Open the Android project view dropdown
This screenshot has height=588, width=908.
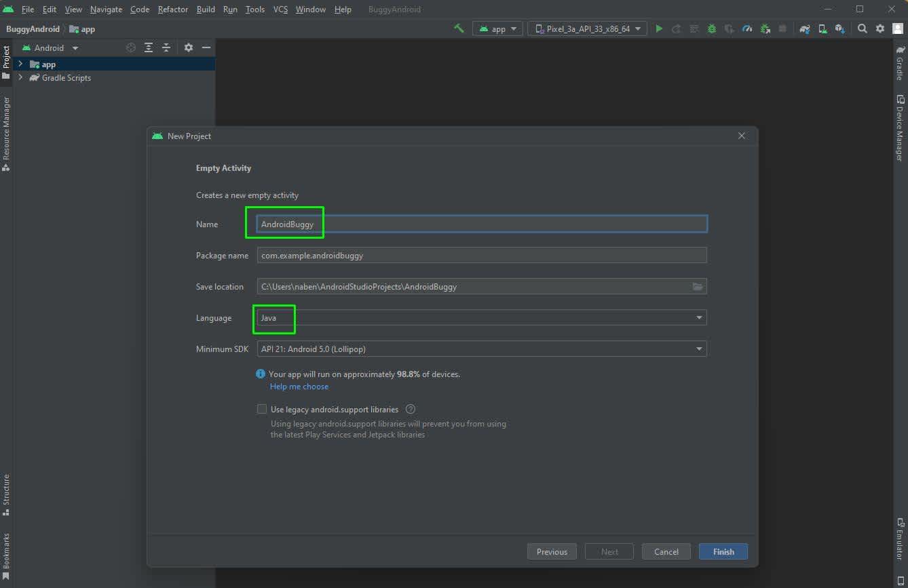(50, 47)
